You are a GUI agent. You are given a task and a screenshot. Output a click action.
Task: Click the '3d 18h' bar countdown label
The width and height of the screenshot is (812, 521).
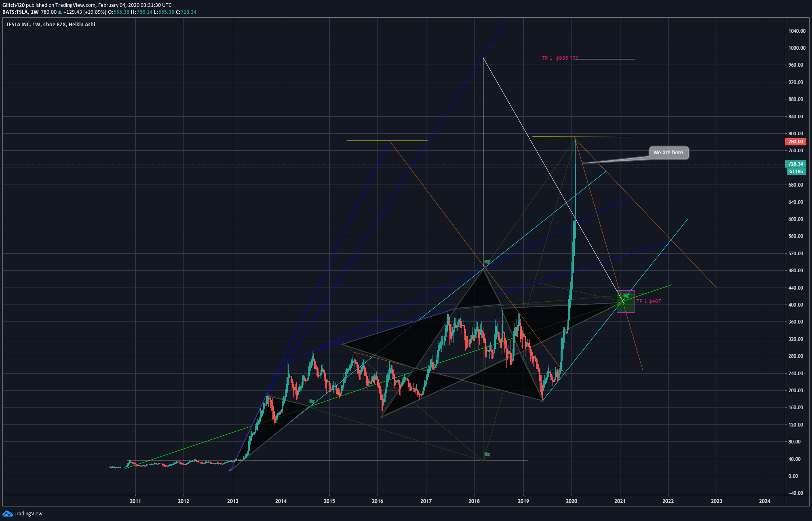point(795,172)
